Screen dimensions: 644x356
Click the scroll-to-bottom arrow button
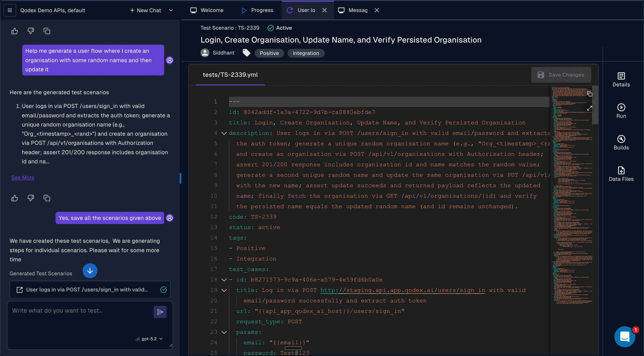pyautogui.click(x=90, y=271)
